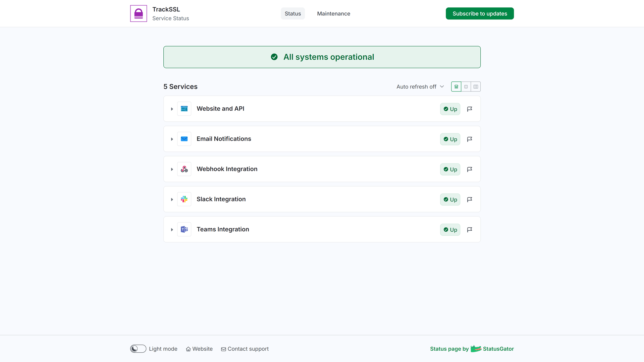Expand the Teams Integration service details
This screenshot has height=362, width=644.
172,230
